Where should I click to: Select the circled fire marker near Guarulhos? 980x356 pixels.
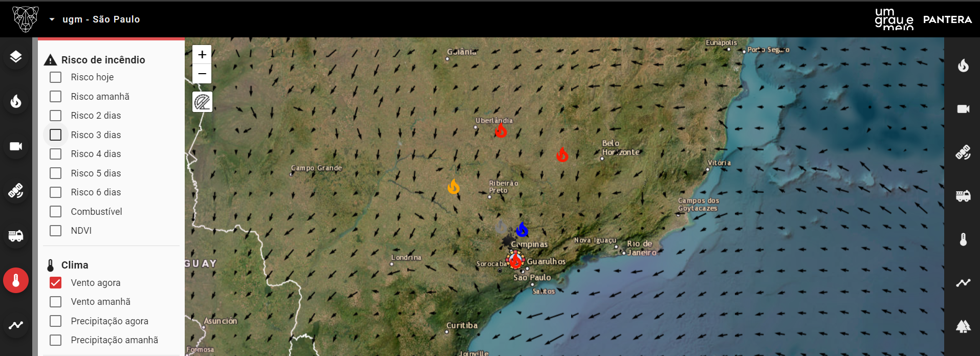[515, 260]
